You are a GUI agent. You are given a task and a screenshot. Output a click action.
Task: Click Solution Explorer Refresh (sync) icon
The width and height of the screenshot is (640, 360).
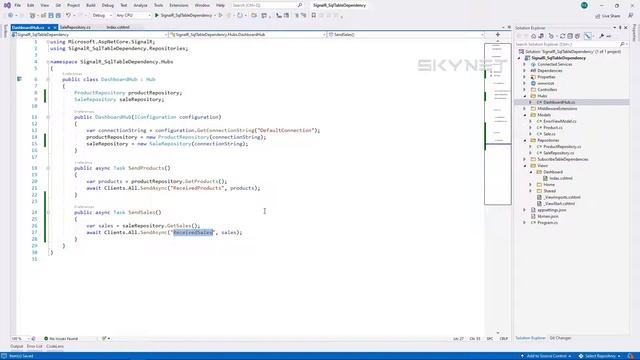pyautogui.click(x=562, y=36)
